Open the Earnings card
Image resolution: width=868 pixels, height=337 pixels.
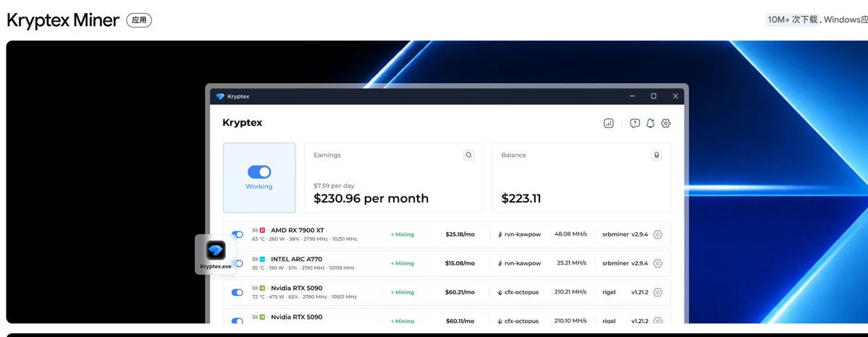point(394,178)
